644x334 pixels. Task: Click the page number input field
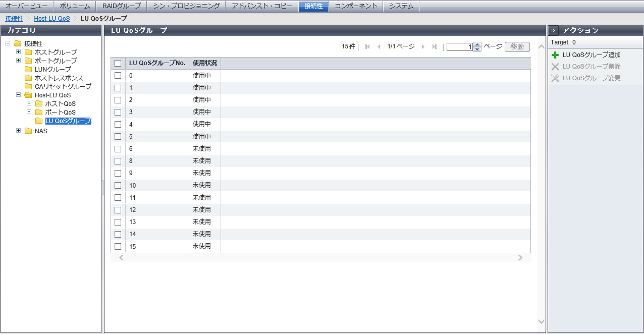[x=459, y=47]
